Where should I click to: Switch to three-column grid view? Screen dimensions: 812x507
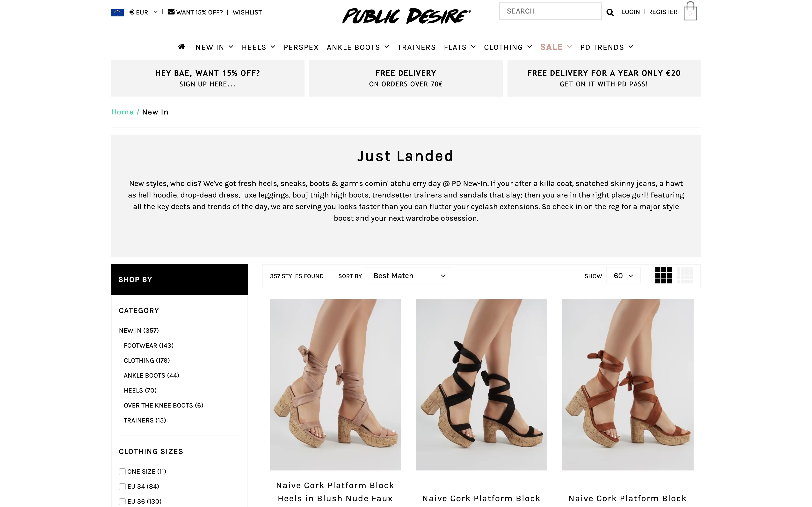click(663, 275)
